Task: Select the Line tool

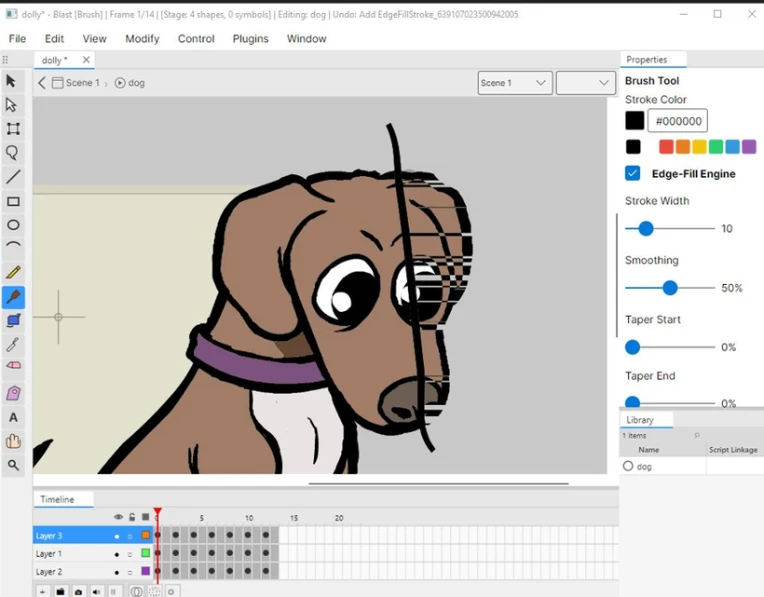Action: [13, 177]
